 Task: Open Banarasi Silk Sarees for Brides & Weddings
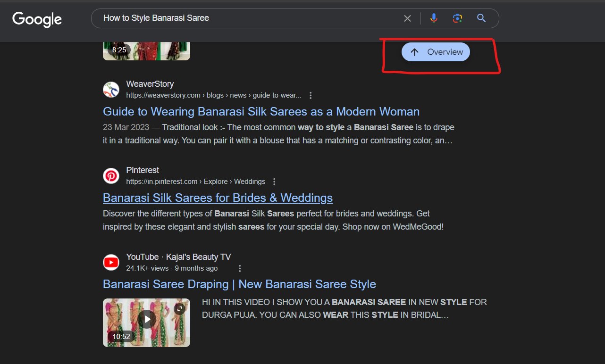coord(218,198)
